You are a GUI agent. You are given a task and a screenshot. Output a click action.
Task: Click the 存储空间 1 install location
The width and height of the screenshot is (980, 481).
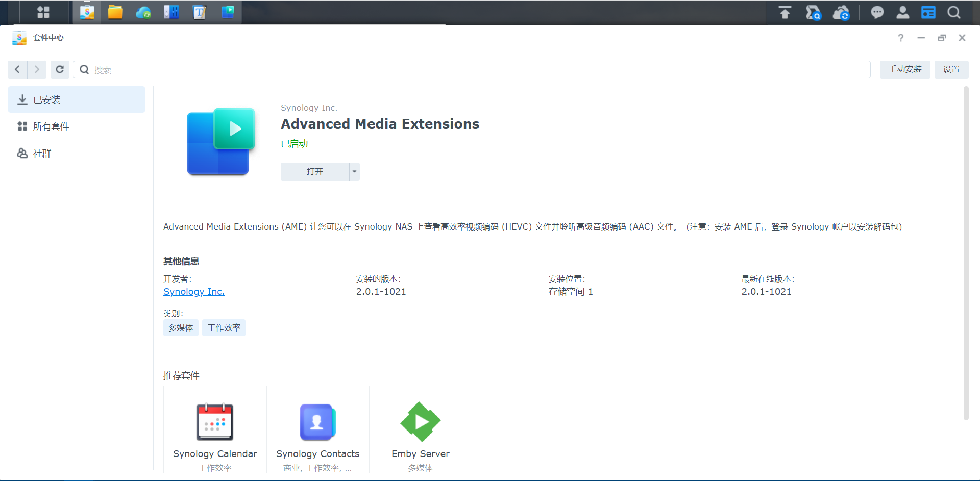coord(571,291)
